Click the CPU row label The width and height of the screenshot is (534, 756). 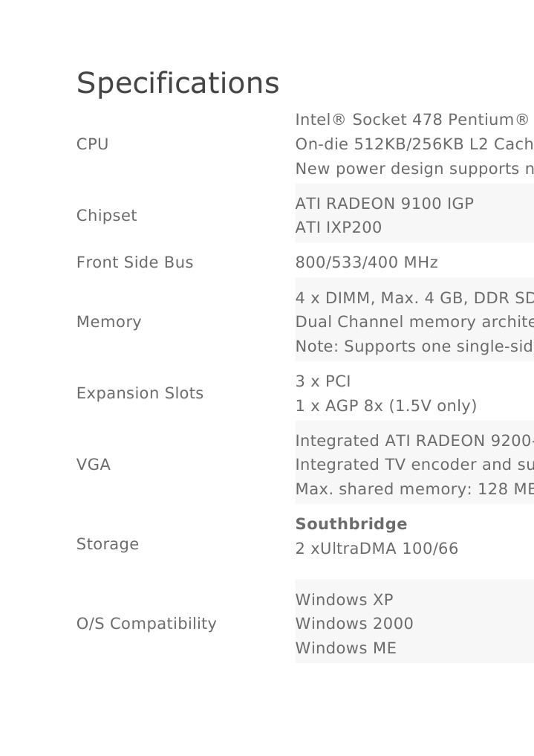coord(92,144)
